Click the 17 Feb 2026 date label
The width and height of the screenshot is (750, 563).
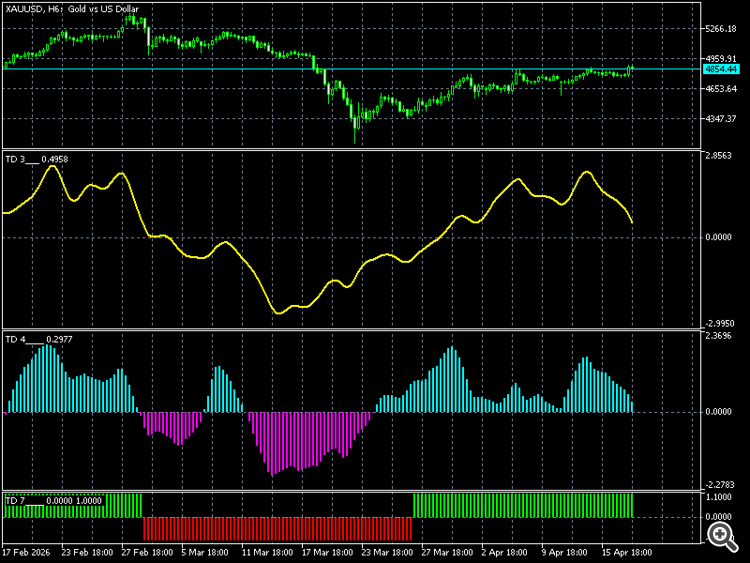pos(26,552)
